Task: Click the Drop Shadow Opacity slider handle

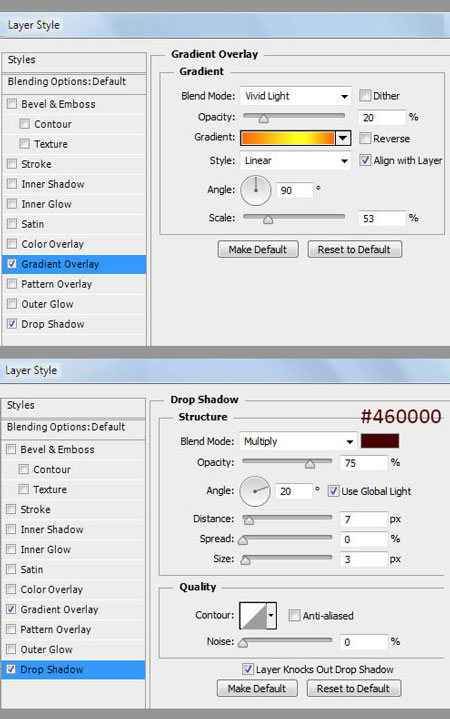Action: (x=310, y=464)
